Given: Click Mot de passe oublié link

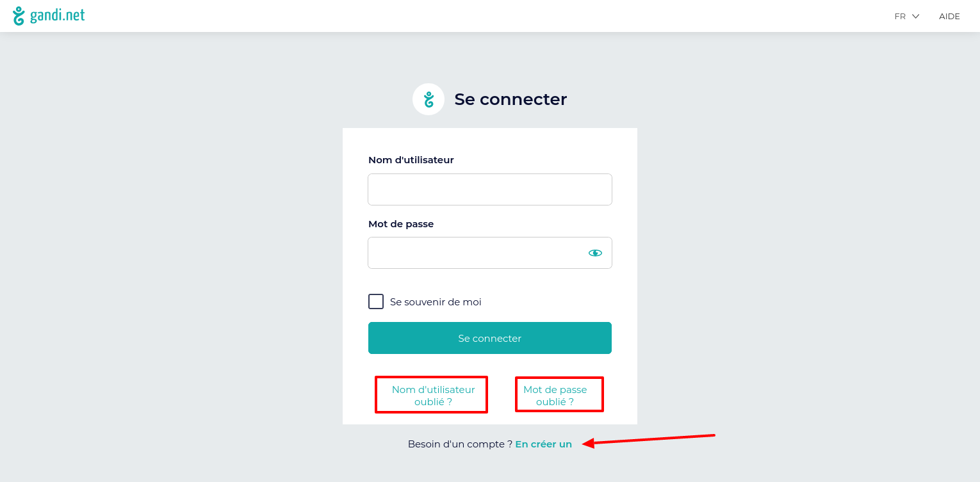Looking at the screenshot, I should tap(555, 396).
